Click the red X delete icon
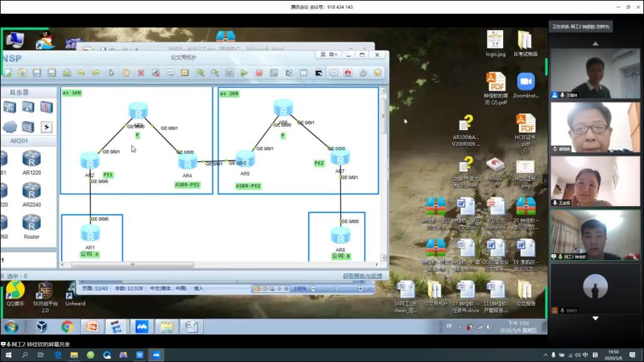The width and height of the screenshot is (644, 362). click(141, 73)
